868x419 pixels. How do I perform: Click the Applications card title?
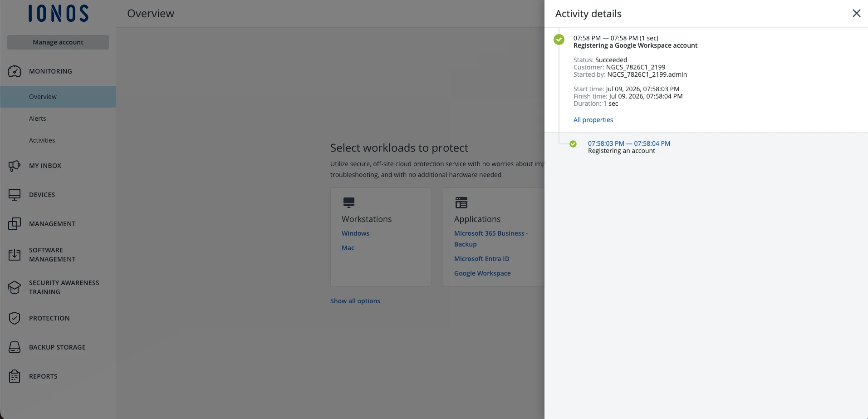coord(477,219)
